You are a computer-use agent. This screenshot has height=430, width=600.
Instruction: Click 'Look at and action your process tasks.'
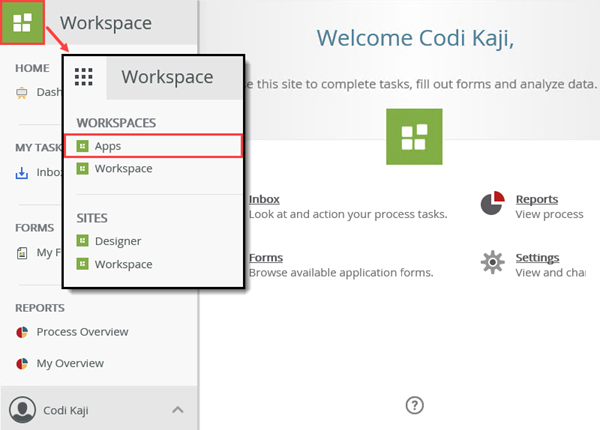[348, 214]
